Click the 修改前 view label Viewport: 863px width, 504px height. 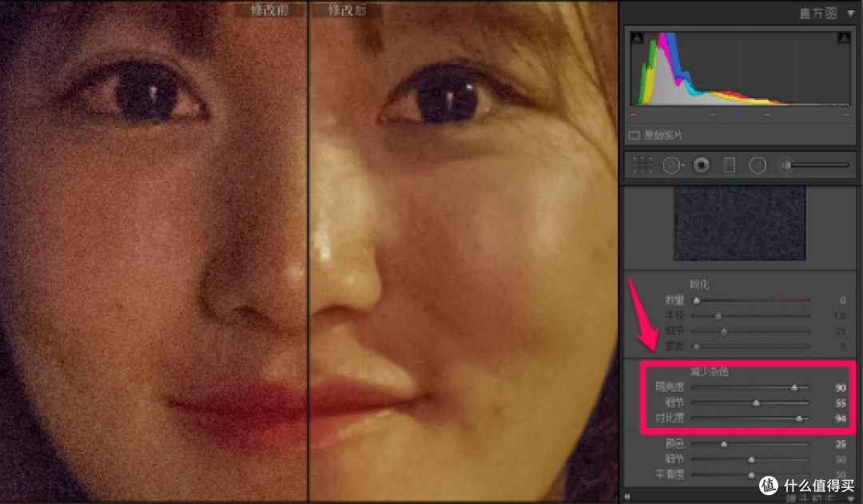click(269, 10)
